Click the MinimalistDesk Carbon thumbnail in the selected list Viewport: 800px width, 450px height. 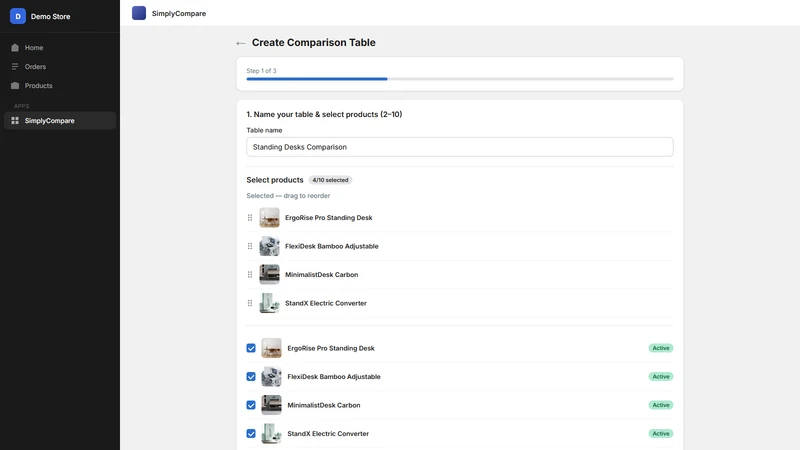coord(269,274)
